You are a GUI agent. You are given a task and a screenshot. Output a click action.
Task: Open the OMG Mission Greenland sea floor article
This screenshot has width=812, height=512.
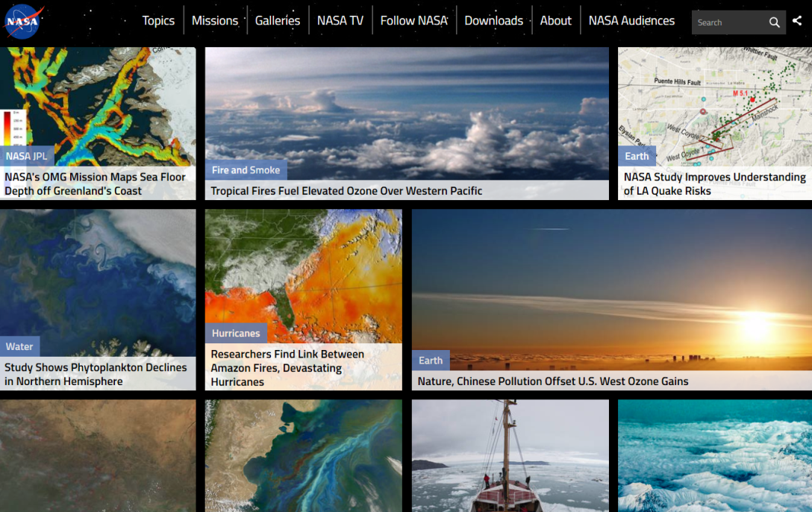click(x=96, y=184)
